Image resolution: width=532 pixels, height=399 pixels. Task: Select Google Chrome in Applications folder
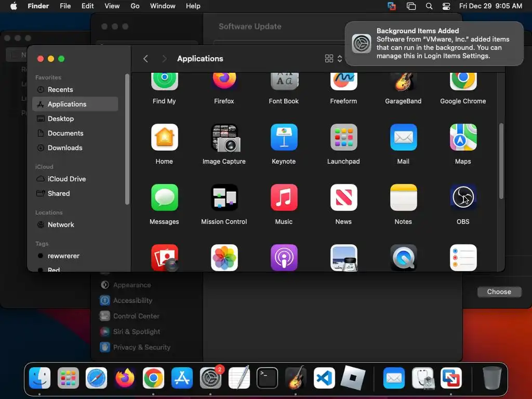coord(463,82)
